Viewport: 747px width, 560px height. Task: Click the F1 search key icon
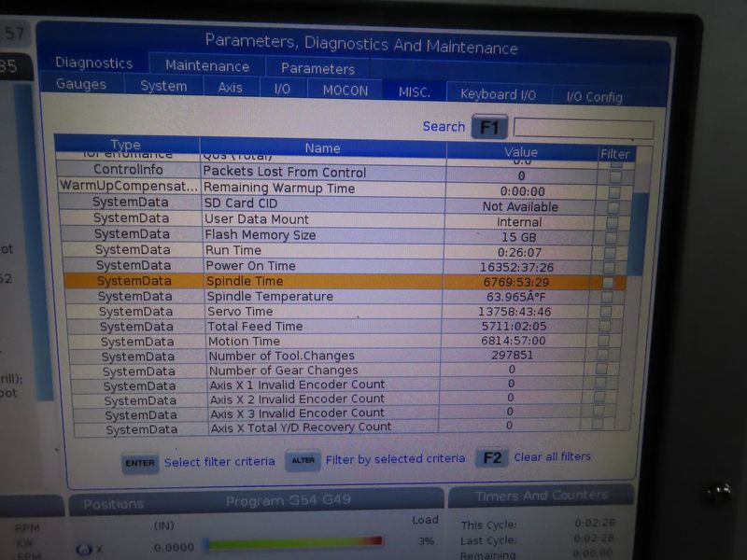coord(489,127)
